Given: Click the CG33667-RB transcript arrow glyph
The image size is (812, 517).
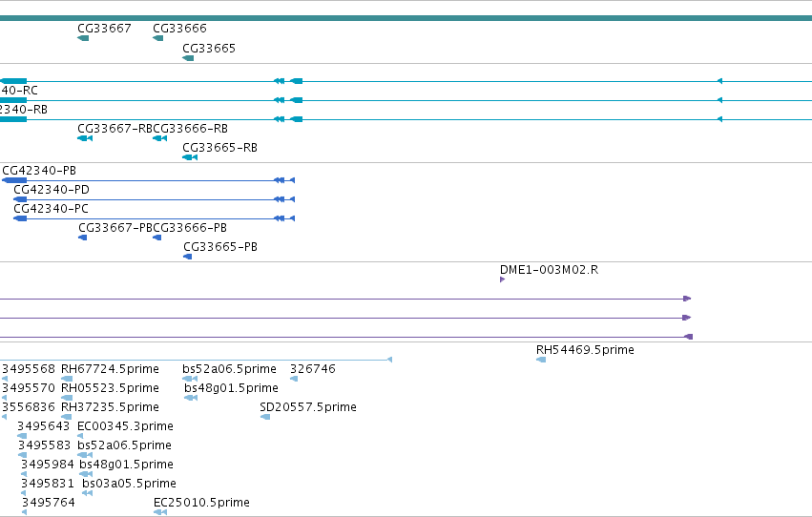Looking at the screenshot, I should pyautogui.click(x=85, y=138).
